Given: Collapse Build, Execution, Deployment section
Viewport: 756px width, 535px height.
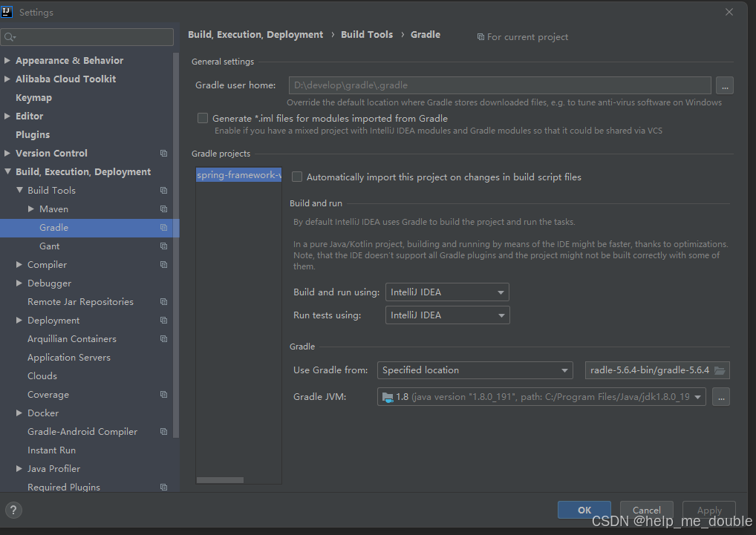Looking at the screenshot, I should (7, 171).
